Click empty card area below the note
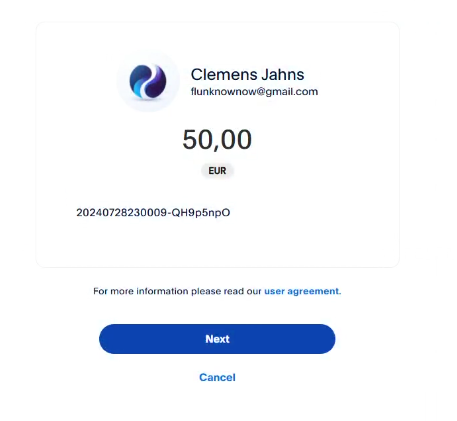 pyautogui.click(x=217, y=243)
